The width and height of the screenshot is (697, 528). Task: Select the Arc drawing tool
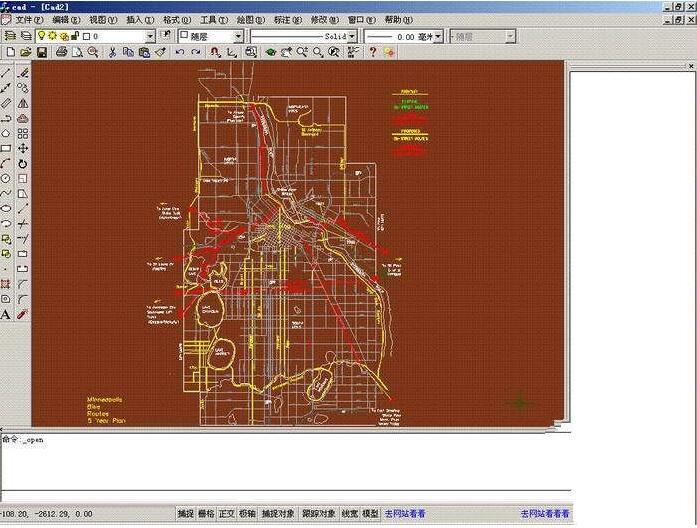[6, 164]
